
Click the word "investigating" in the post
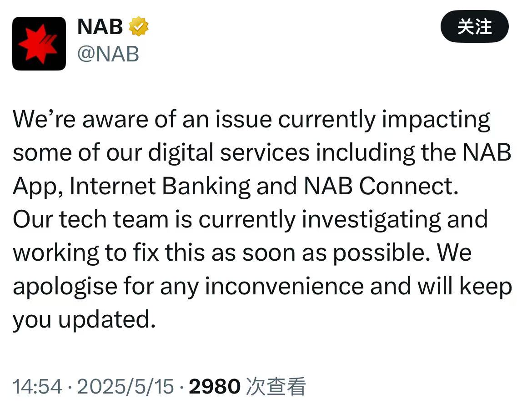pos(371,219)
